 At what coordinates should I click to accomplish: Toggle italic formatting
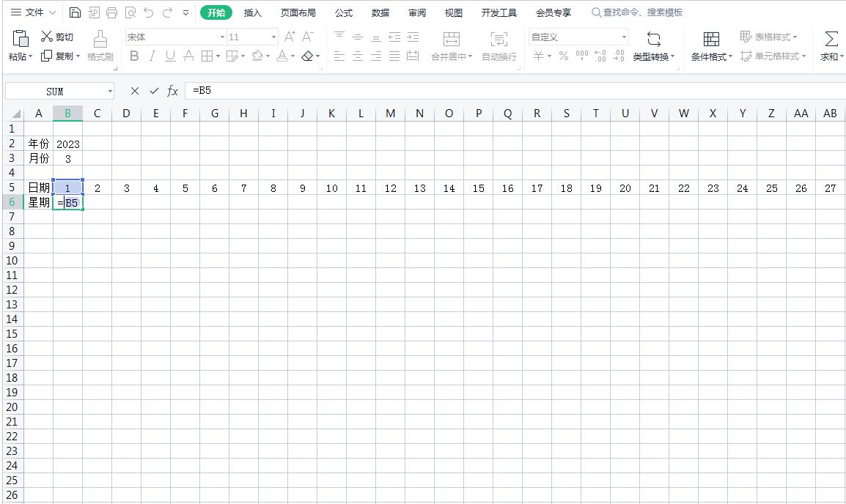point(152,55)
